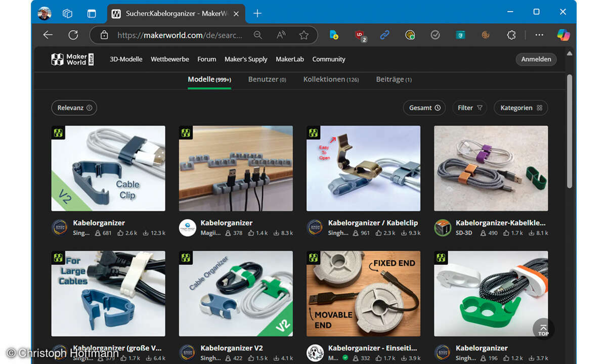Select the Suchen:Kabelorganizer - MakerW browser tab
The image size is (607, 364).
[177, 13]
